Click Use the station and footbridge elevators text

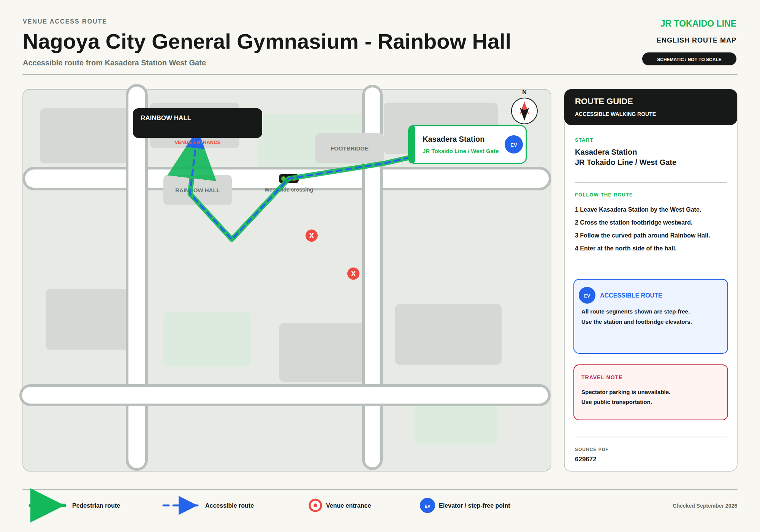point(636,322)
